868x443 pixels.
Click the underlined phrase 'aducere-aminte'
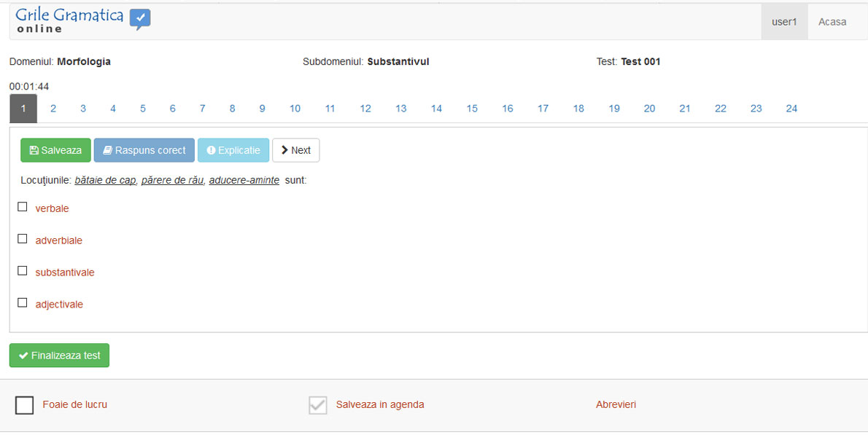coord(244,180)
